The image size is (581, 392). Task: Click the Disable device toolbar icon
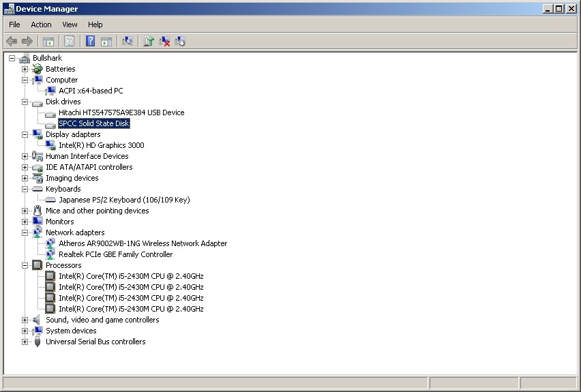coord(180,42)
